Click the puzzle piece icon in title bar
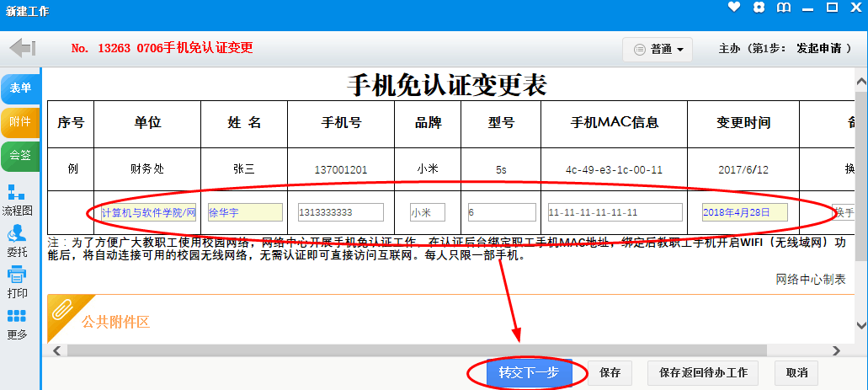The height and width of the screenshot is (390, 868). coord(759,8)
